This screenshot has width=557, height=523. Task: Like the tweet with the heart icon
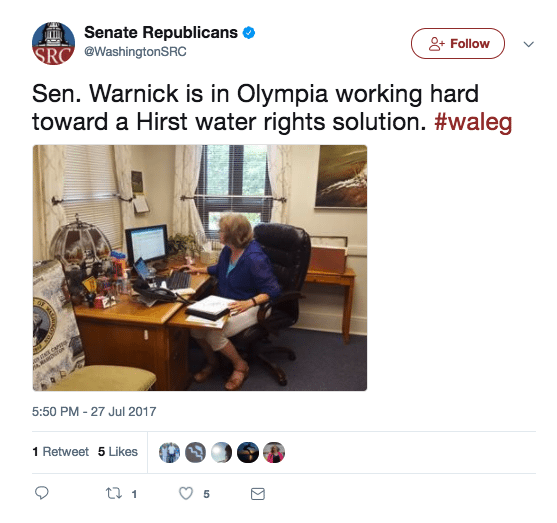186,494
